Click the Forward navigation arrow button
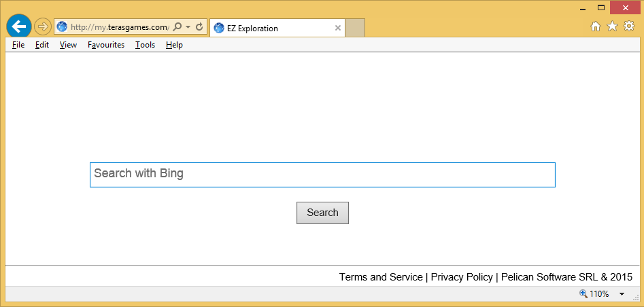 click(43, 27)
